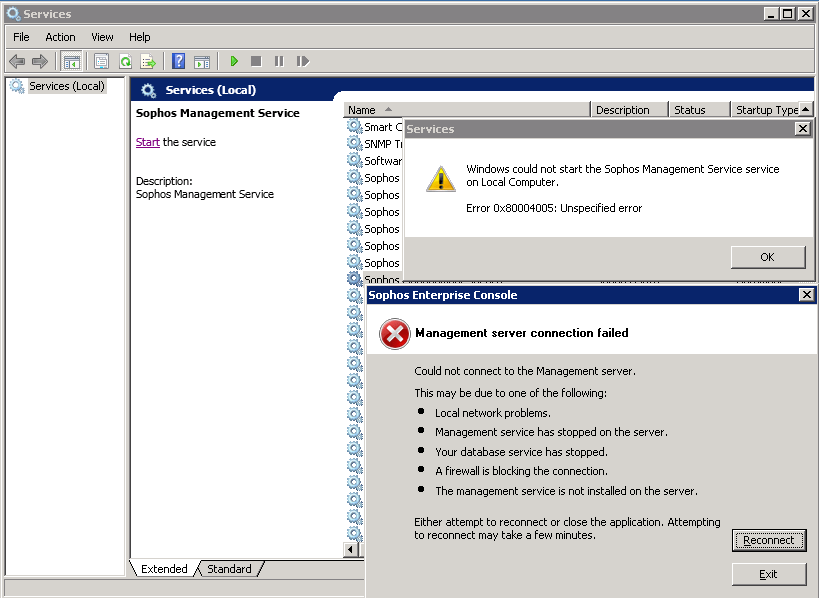Toggle the Show/Hide Action Pane toolbar icon

coord(202,62)
